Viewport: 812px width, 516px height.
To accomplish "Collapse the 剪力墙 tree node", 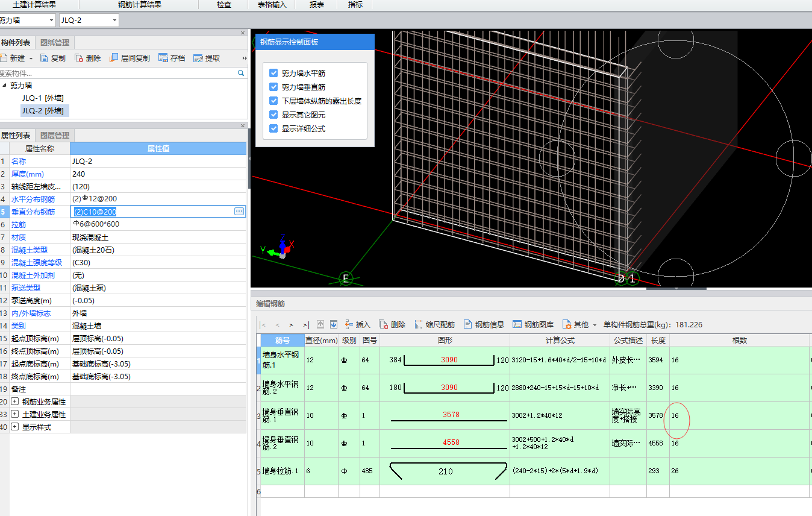I will coord(4,86).
